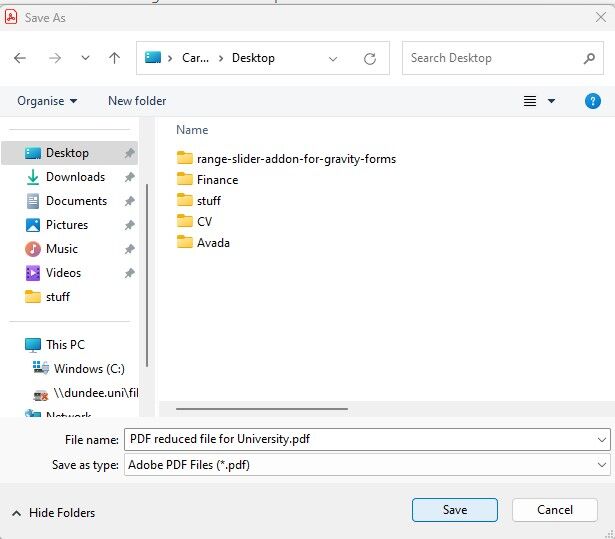Select the Avada folder
Viewport: 615px width, 539px height.
tap(203, 242)
